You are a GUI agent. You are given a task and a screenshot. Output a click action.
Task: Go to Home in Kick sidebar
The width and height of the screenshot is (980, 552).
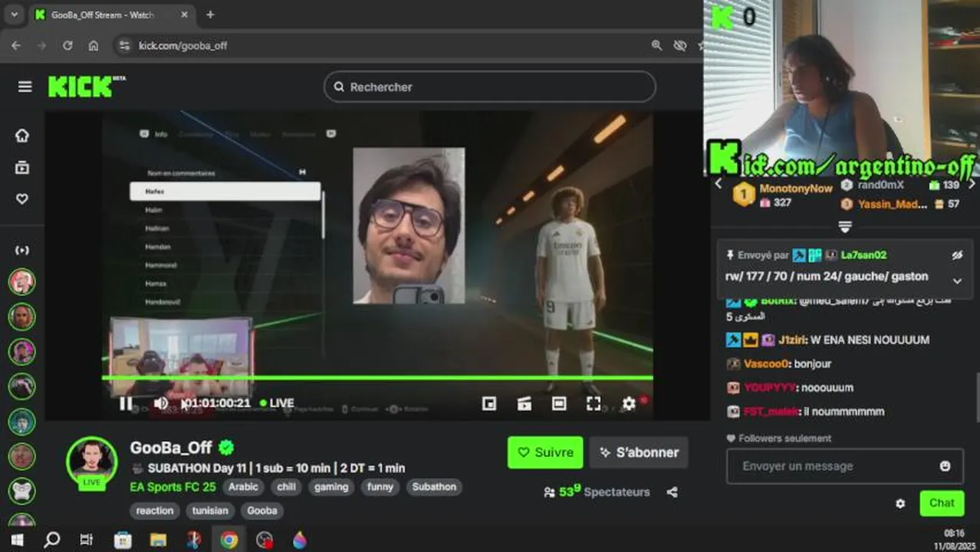coord(22,136)
